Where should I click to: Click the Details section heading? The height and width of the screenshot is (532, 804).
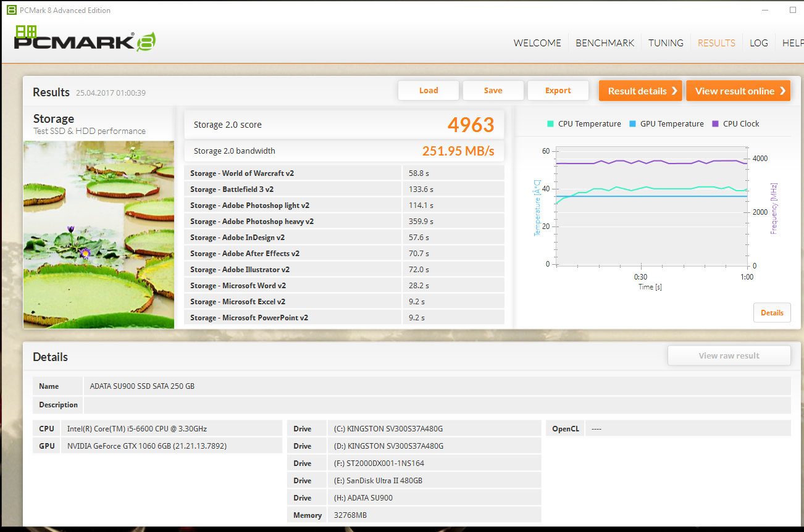pyautogui.click(x=50, y=357)
